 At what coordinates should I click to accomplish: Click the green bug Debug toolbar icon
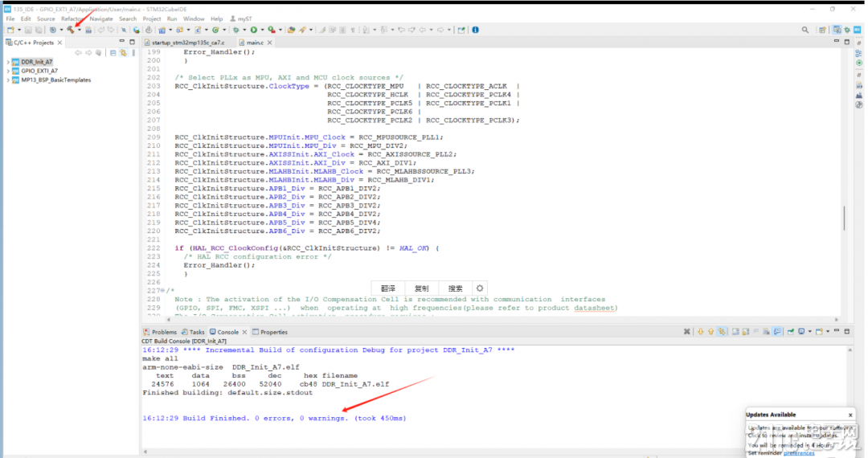point(235,30)
